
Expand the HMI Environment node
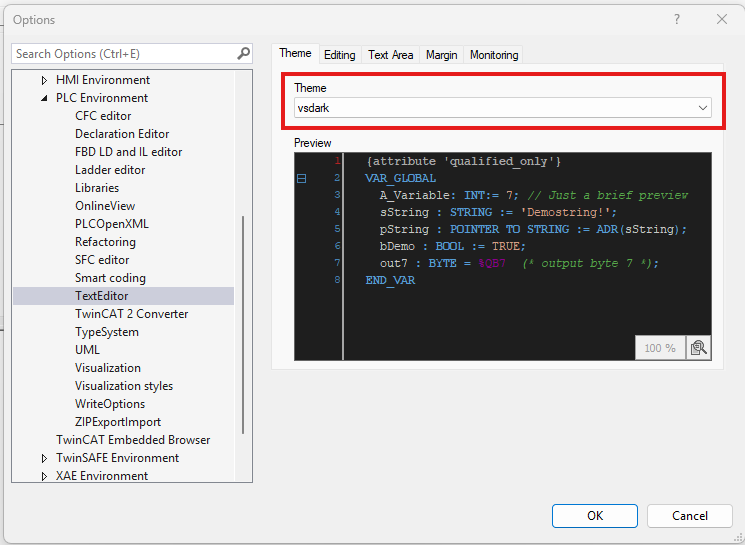[44, 80]
